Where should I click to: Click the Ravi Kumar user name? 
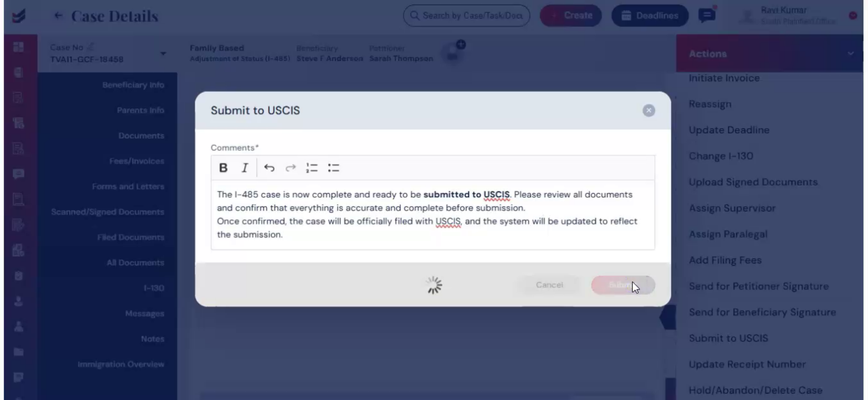[784, 10]
